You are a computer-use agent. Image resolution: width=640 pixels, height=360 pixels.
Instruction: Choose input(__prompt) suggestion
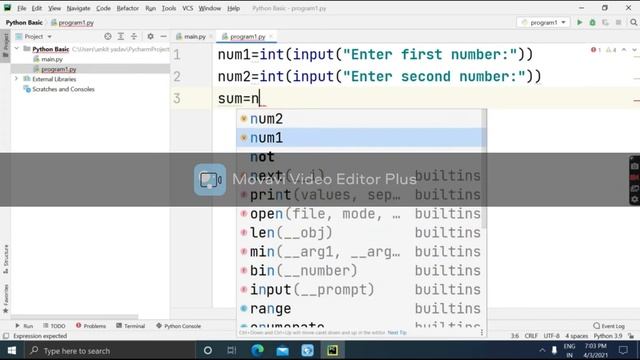(x=360, y=290)
